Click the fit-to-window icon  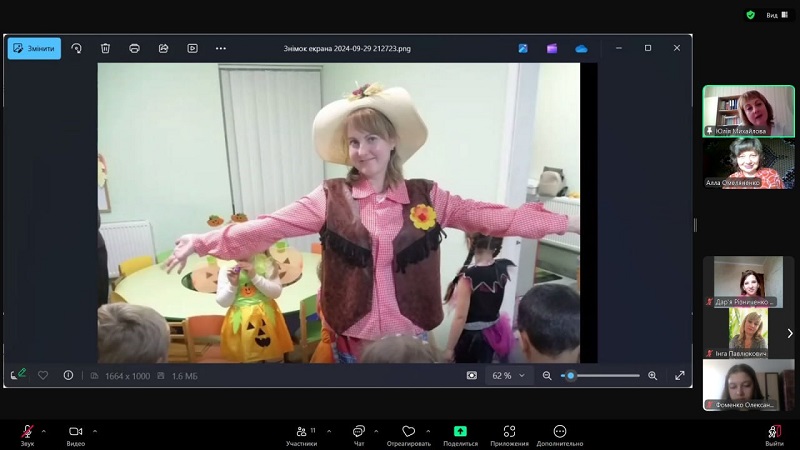click(471, 376)
